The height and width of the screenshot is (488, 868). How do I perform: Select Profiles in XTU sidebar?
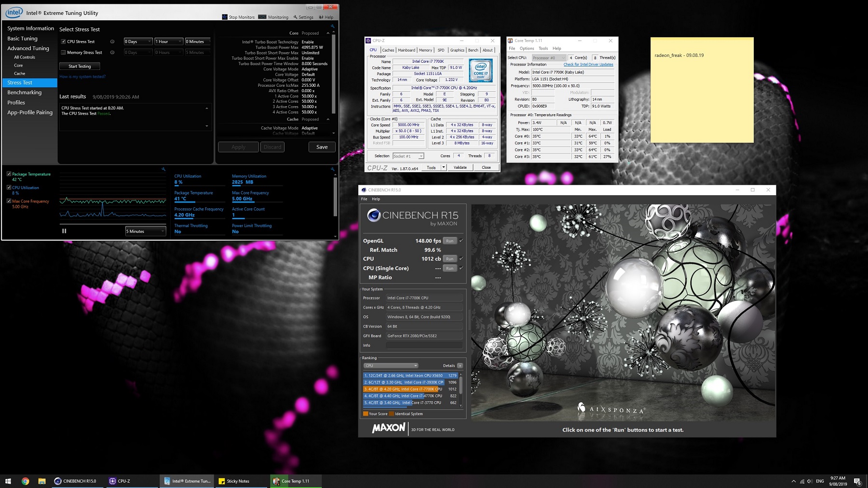tap(16, 103)
